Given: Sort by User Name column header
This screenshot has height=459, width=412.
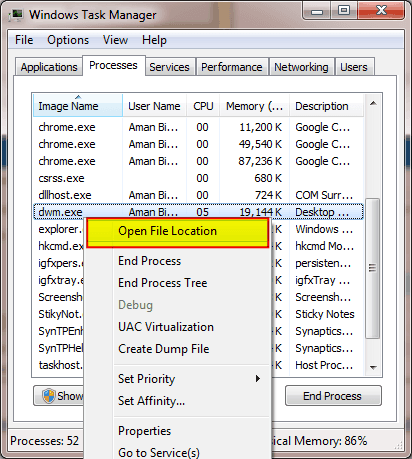Looking at the screenshot, I should tap(154, 106).
